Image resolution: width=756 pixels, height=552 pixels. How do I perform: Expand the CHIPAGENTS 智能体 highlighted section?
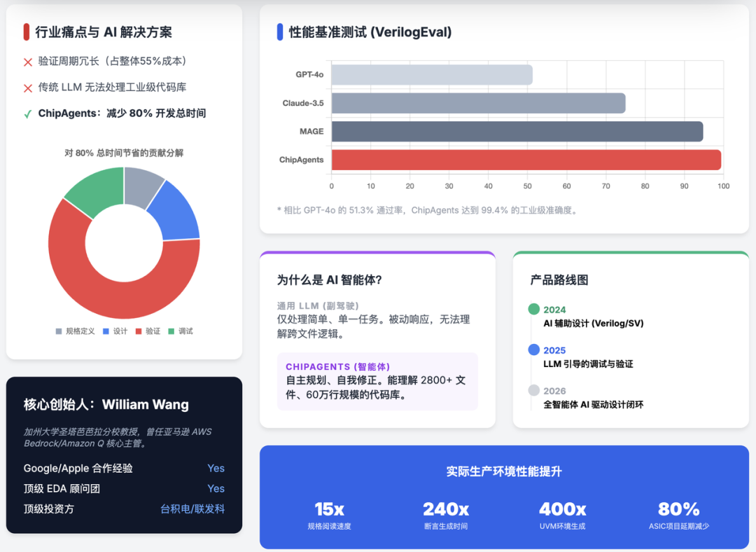(378, 382)
